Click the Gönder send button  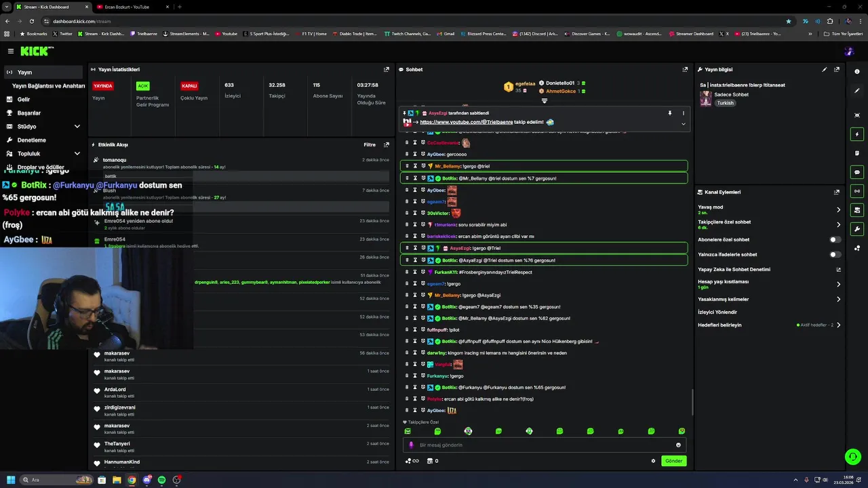click(x=673, y=461)
